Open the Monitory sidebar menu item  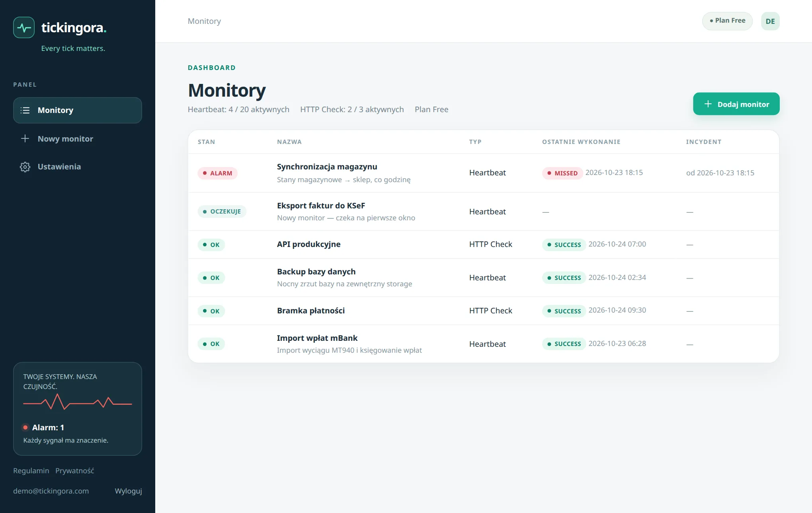coord(78,110)
